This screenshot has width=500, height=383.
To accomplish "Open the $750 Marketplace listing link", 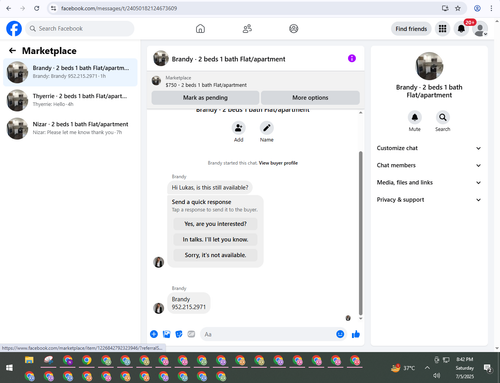I will point(206,85).
